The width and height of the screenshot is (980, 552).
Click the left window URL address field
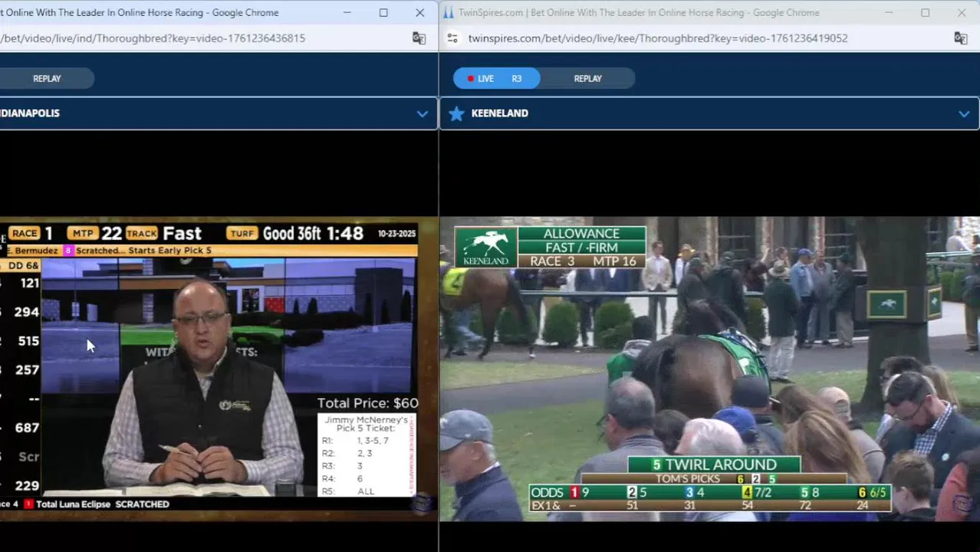point(153,38)
